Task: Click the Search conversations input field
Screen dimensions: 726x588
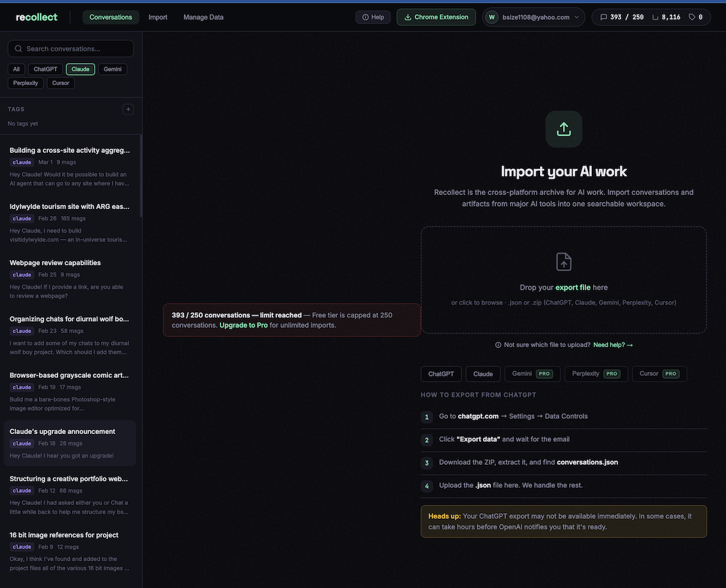Action: 71,49
